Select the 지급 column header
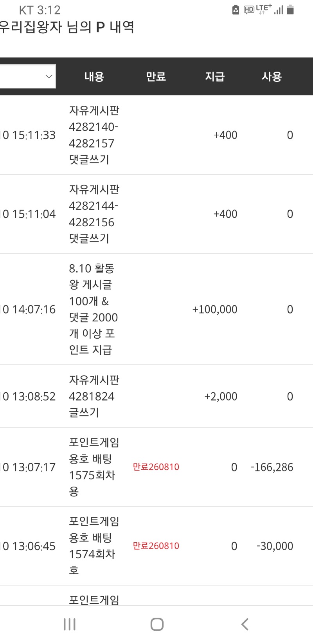The width and height of the screenshot is (313, 644). tap(215, 76)
